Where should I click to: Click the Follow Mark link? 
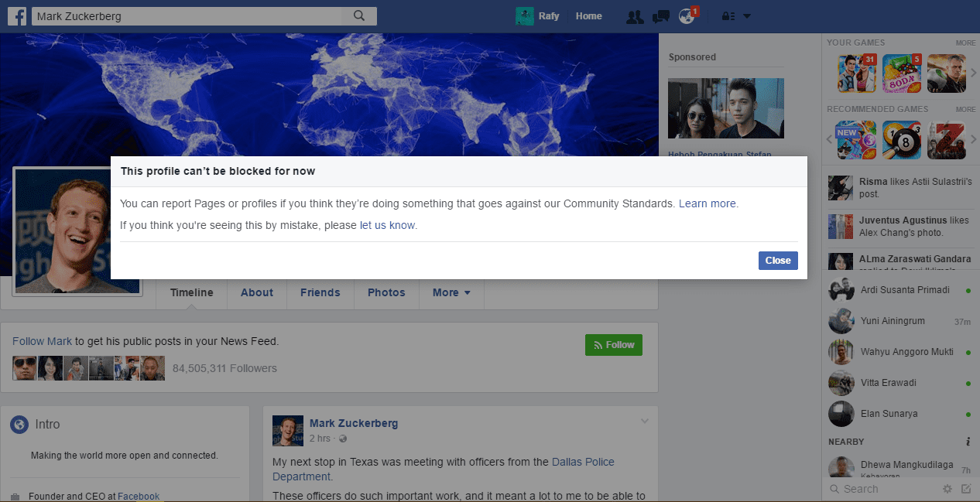pyautogui.click(x=42, y=341)
